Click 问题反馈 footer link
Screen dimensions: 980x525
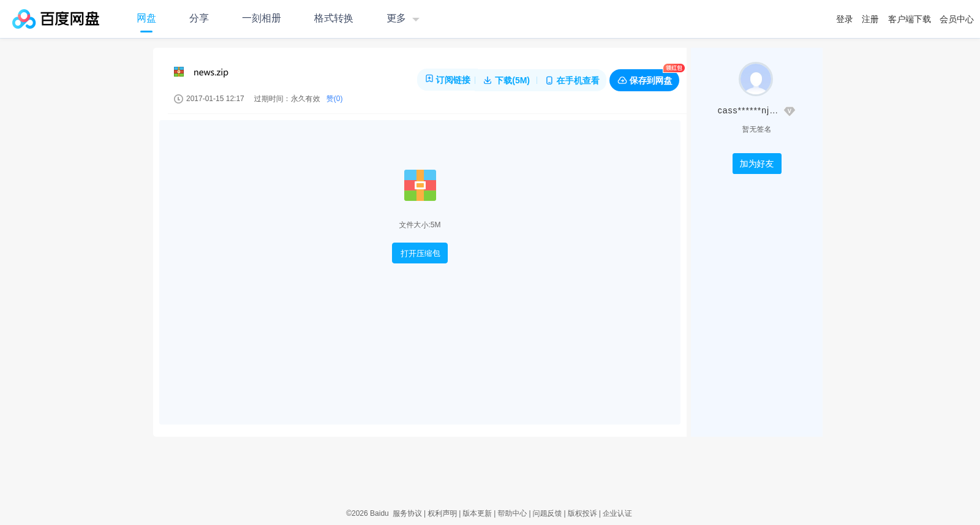547,513
